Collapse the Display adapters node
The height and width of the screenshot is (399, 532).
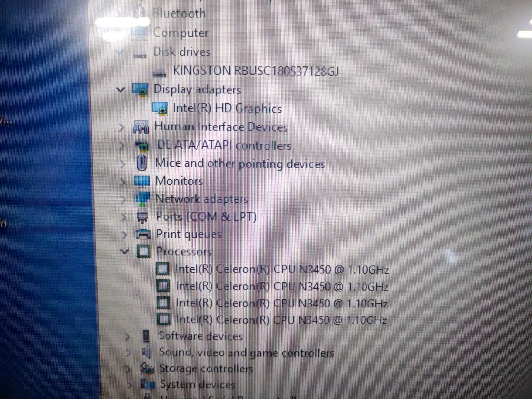coord(120,90)
